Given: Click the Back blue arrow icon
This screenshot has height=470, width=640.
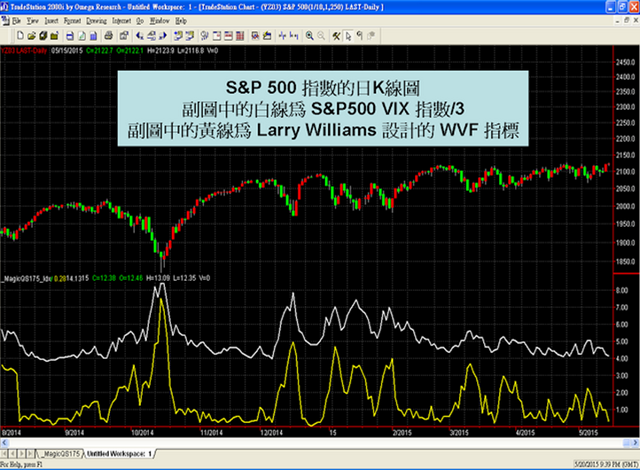Looking at the screenshot, I should pyautogui.click(x=140, y=36).
